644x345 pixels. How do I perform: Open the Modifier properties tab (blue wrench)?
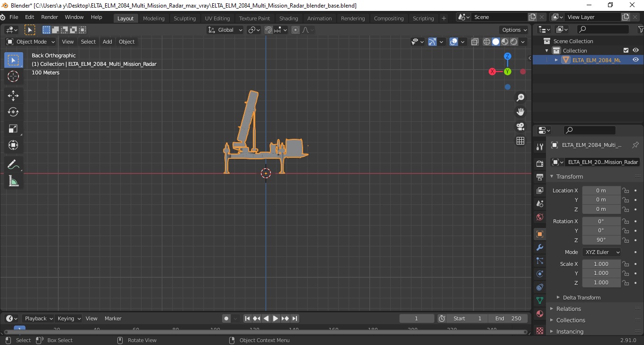pyautogui.click(x=540, y=247)
